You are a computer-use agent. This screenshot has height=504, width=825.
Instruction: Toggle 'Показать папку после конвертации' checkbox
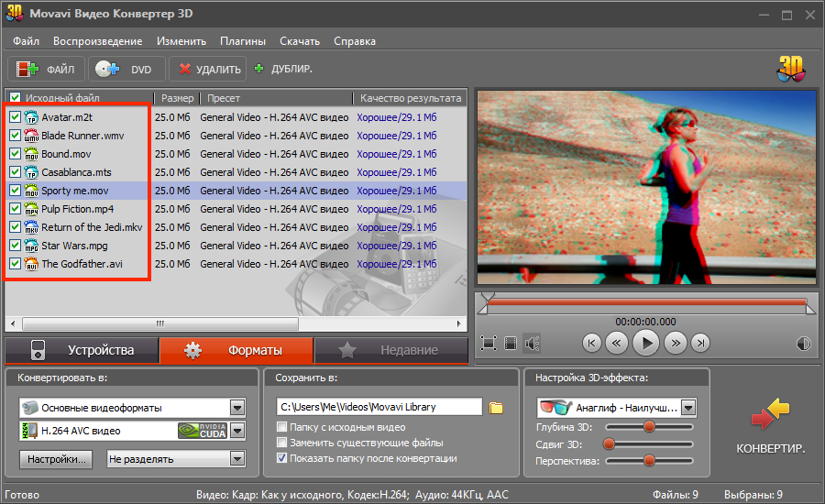click(x=282, y=458)
